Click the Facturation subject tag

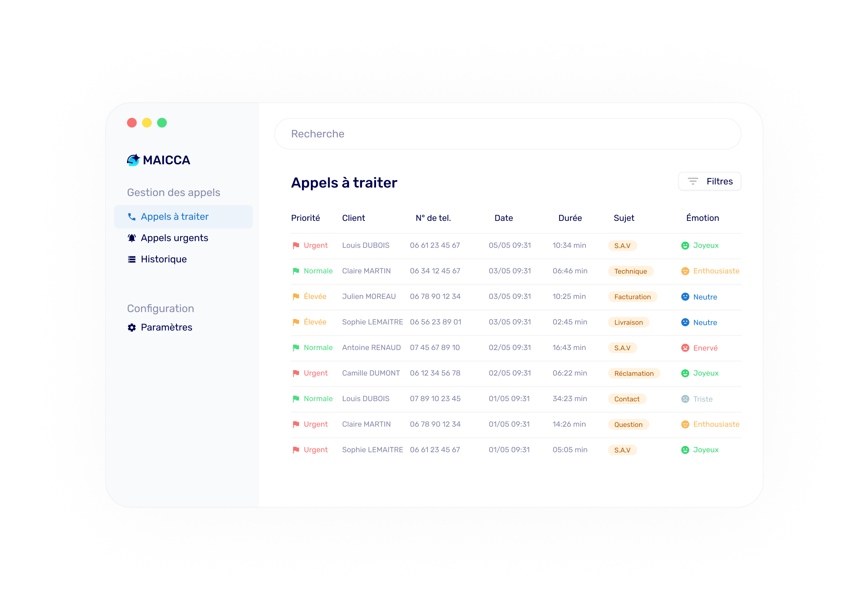click(x=632, y=297)
